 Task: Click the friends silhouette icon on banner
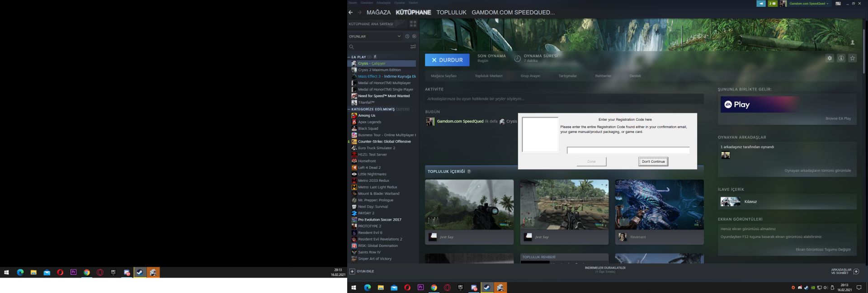tap(853, 43)
